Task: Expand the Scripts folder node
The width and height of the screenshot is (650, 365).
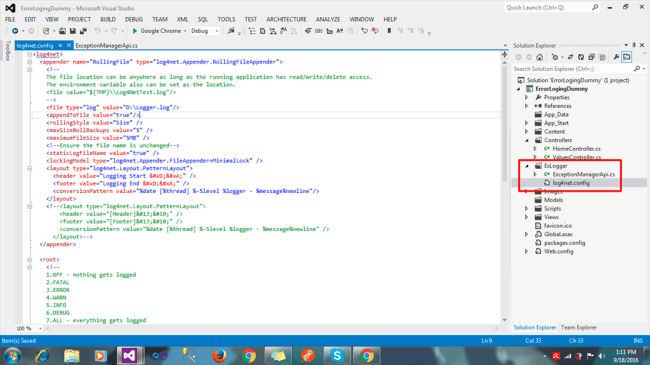Action: pyautogui.click(x=527, y=209)
